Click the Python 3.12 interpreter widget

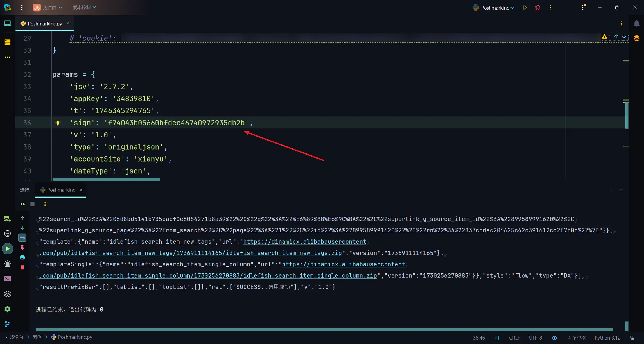(x=607, y=338)
